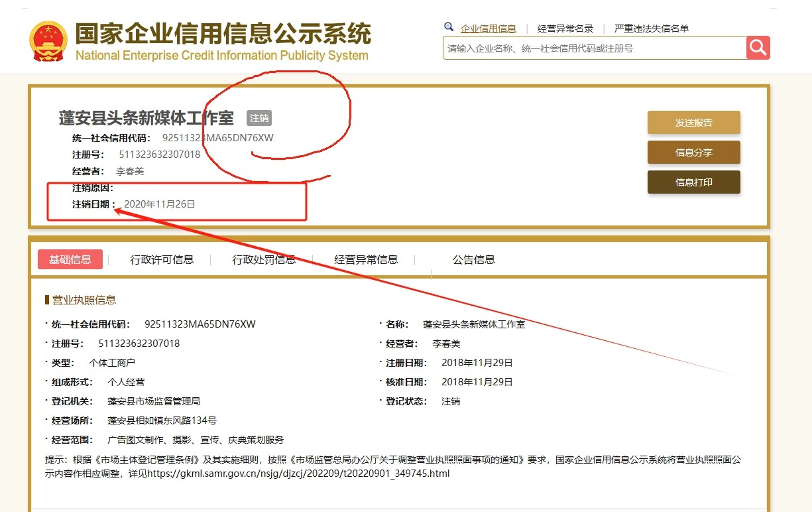The image size is (812, 512).
Task: Show the 经营异常信息 tab
Action: click(366, 259)
